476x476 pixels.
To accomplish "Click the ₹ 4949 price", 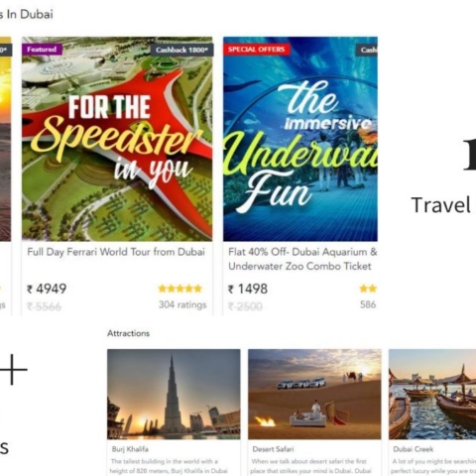I will click(x=47, y=289).
